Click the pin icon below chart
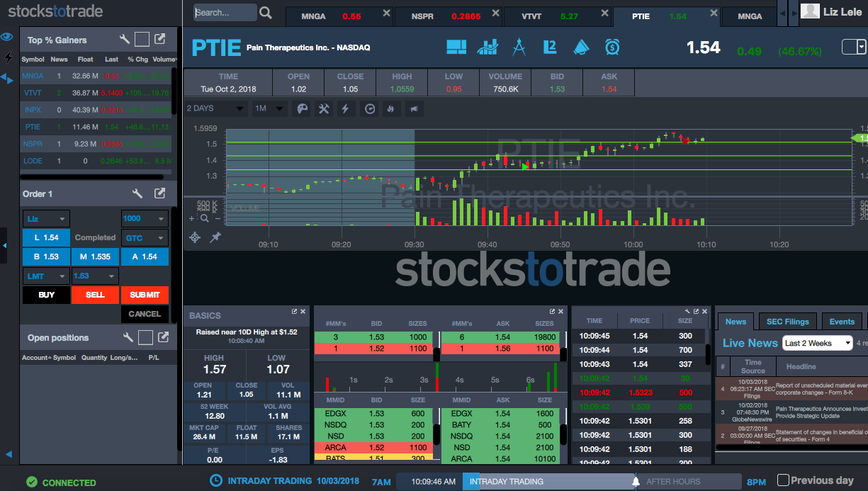Viewport: 868px width, 491px height. [215, 237]
